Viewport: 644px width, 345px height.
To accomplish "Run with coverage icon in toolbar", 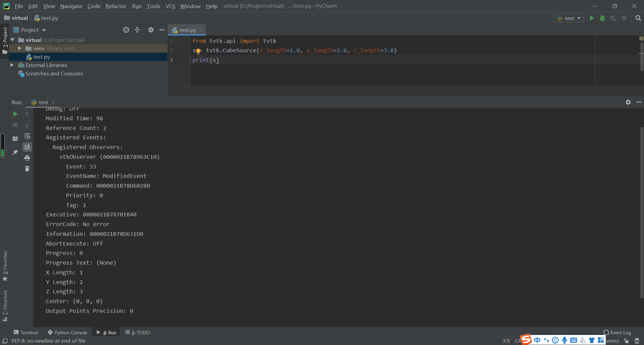I will (614, 18).
